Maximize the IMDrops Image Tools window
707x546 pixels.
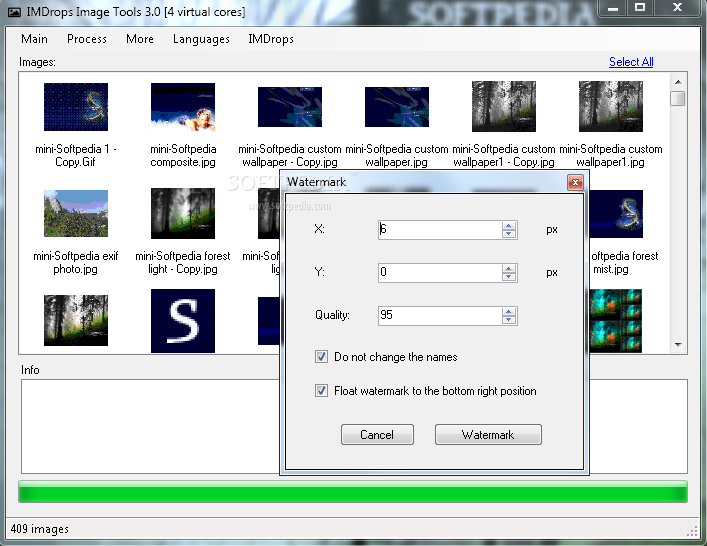(x=639, y=8)
